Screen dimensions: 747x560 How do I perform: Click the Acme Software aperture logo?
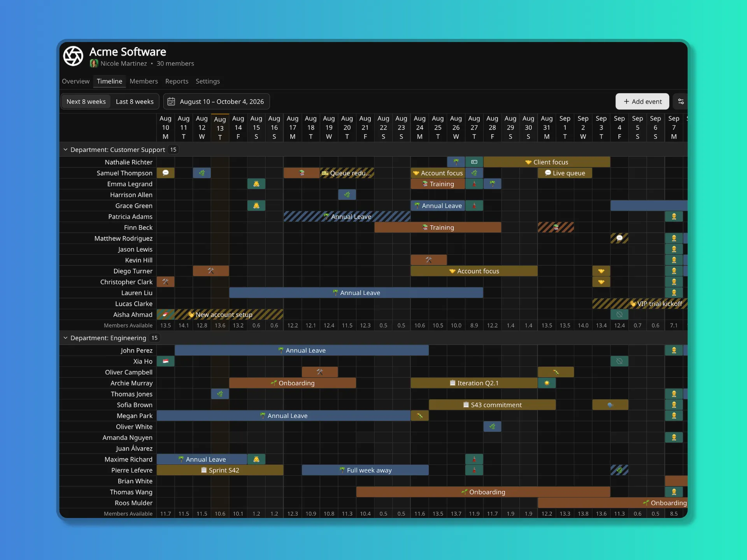pyautogui.click(x=73, y=56)
